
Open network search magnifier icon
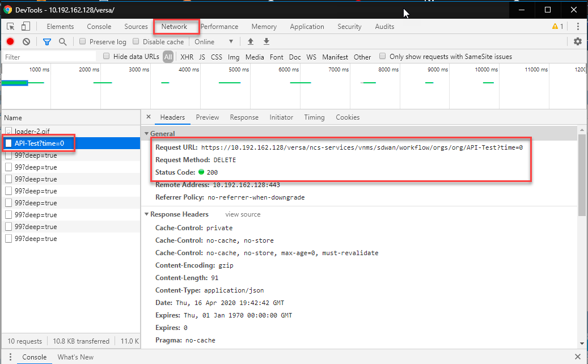pos(62,41)
